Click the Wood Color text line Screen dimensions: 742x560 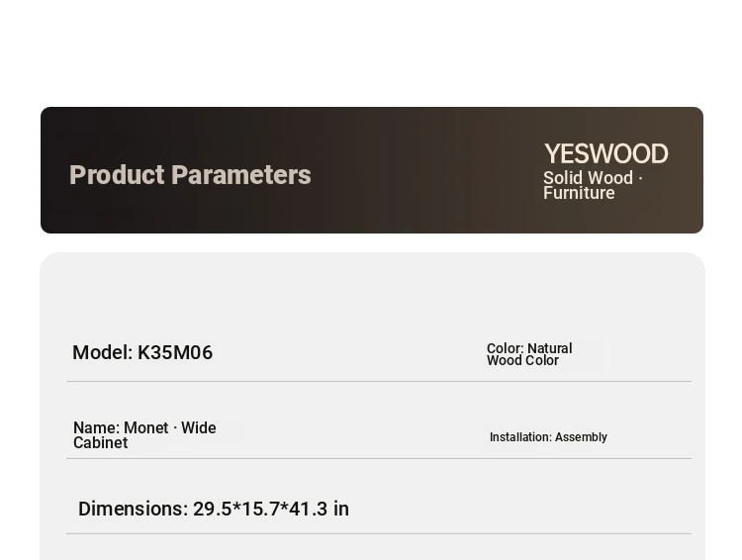pos(522,361)
